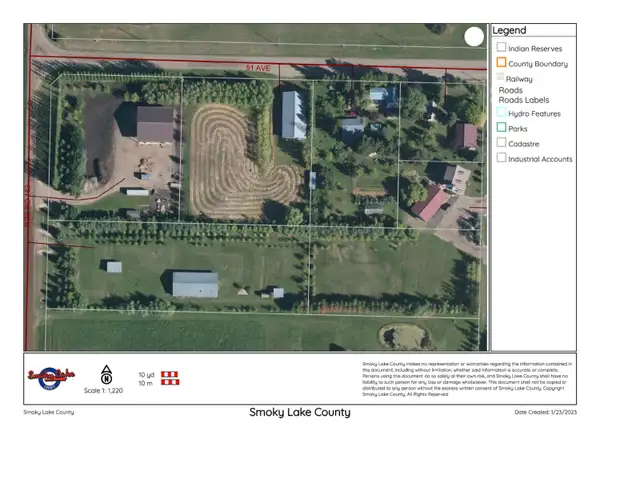Click the 10 m scale label
Viewport: 640px width, 494px height.
[x=145, y=383]
